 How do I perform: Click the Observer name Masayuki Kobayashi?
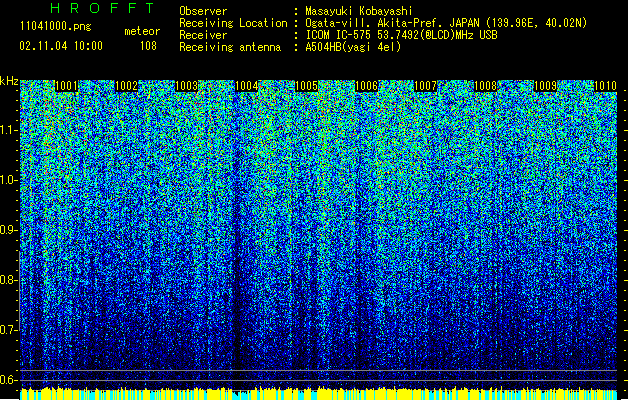coord(359,11)
